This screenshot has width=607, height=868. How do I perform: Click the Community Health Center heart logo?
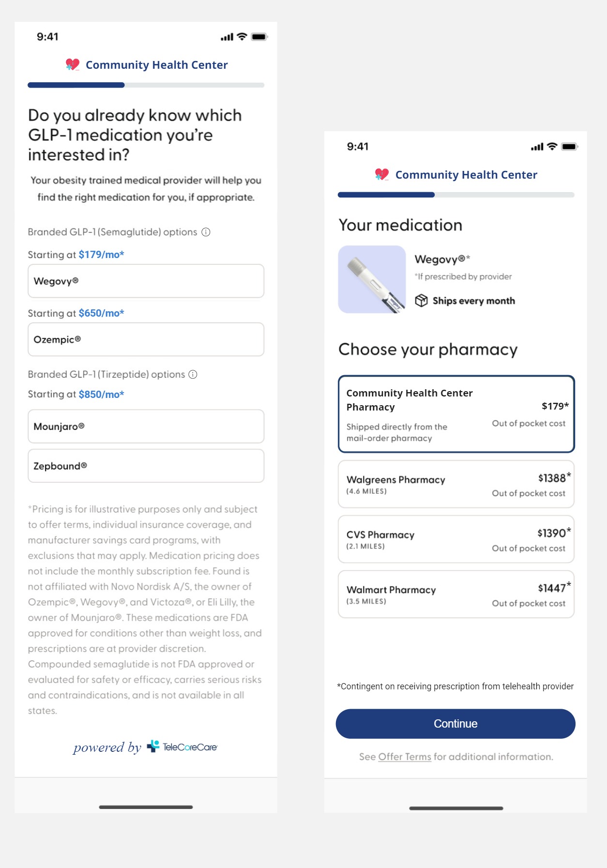click(72, 64)
